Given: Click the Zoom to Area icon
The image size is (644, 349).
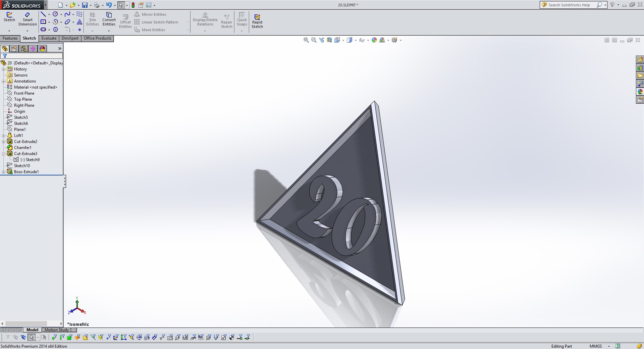Looking at the screenshot, I should click(x=314, y=40).
